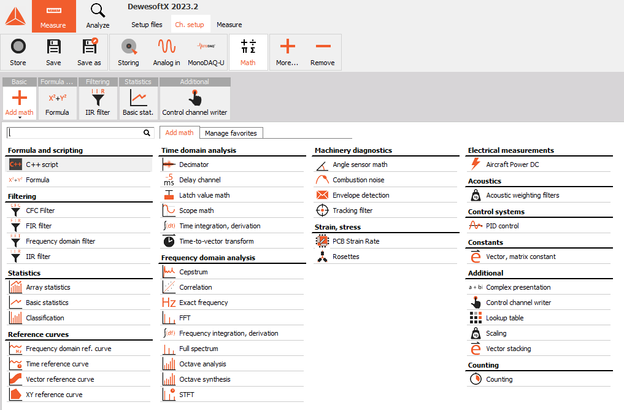Add Basic statistics from Statistics list
The height and width of the screenshot is (410, 624).
click(x=79, y=303)
